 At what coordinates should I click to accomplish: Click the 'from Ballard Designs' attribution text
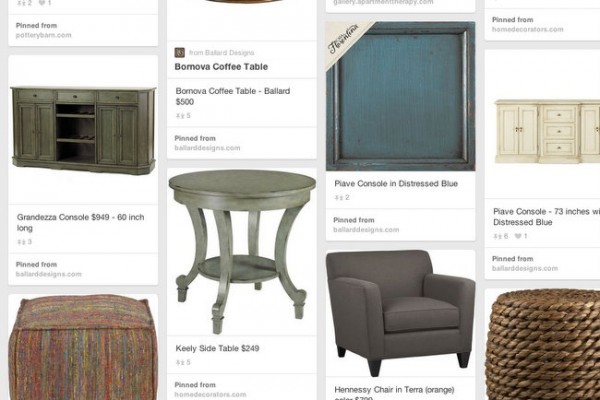coord(222,52)
